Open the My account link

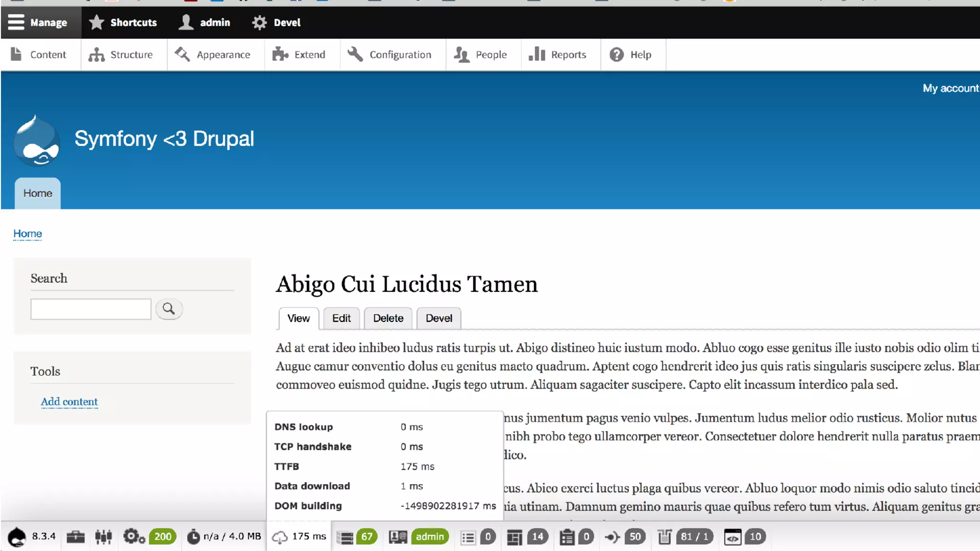coord(950,88)
